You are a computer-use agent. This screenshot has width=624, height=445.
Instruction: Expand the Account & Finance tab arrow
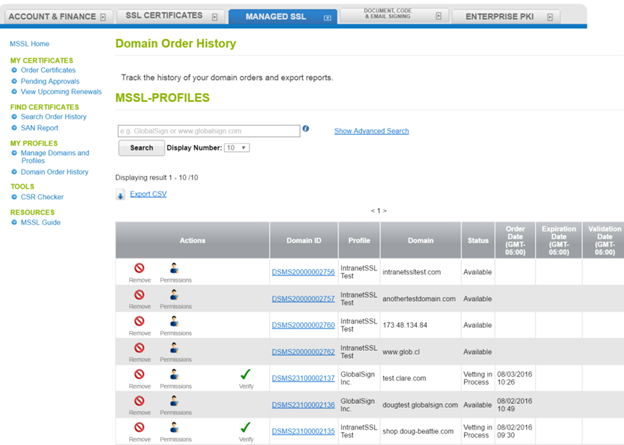(104, 17)
